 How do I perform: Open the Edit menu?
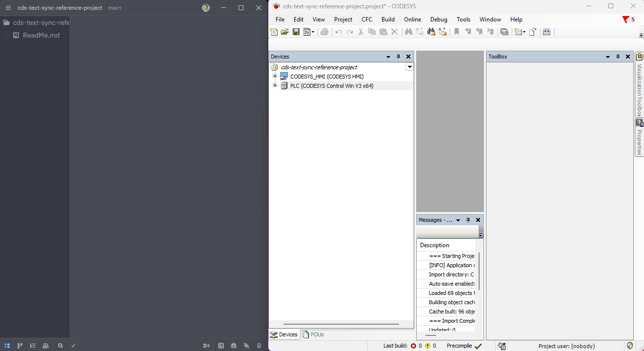click(299, 19)
